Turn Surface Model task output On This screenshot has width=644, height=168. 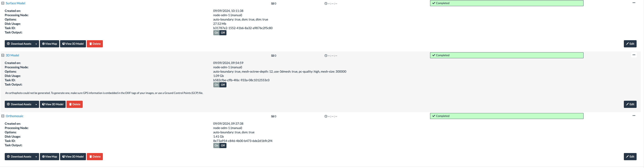tap(216, 33)
